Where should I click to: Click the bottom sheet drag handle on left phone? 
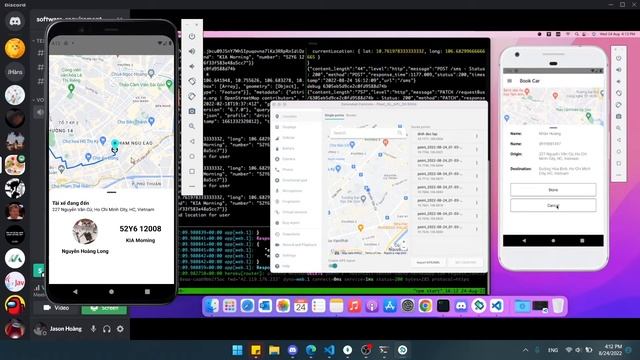coord(111,192)
